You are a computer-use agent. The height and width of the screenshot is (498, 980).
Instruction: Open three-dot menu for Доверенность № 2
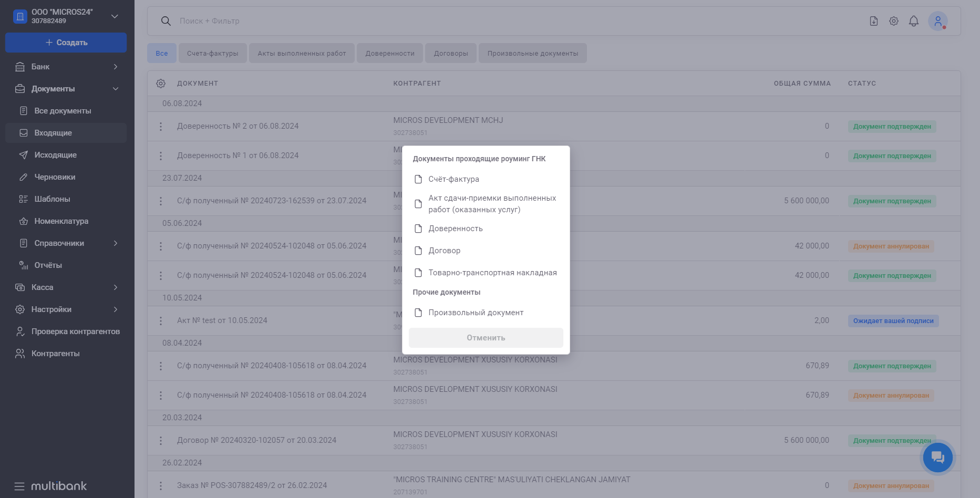click(x=161, y=127)
